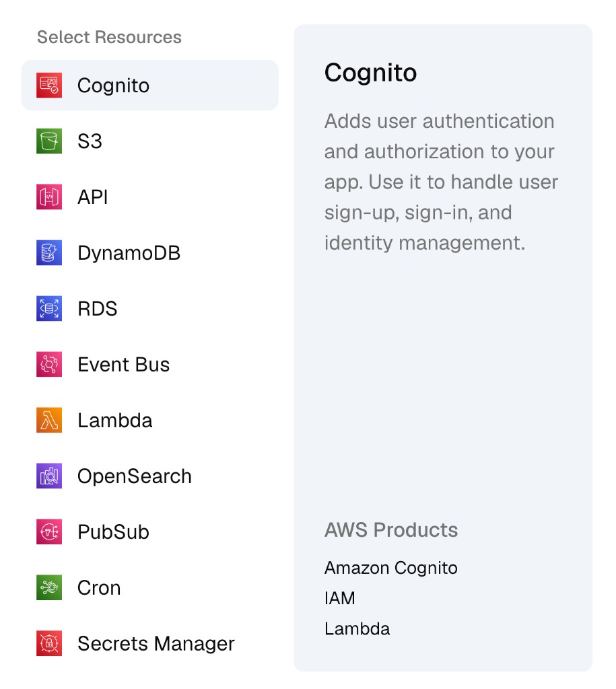
Task: Click the orange Lambda icon
Action: [48, 420]
